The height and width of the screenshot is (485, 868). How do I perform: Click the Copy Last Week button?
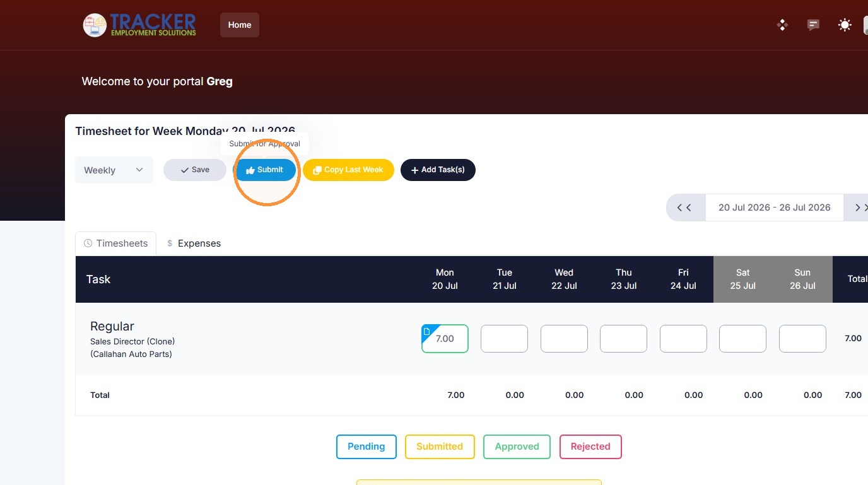coord(348,170)
